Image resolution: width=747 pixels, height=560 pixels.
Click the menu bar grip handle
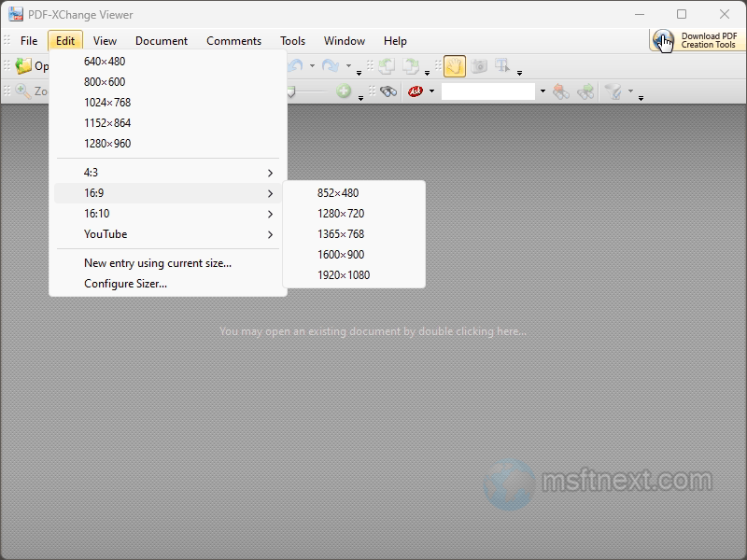7,40
